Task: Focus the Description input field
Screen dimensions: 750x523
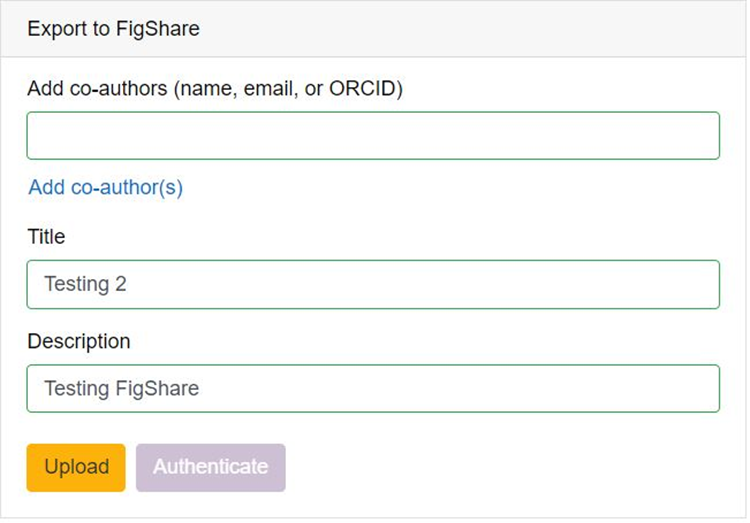Action: (x=372, y=388)
